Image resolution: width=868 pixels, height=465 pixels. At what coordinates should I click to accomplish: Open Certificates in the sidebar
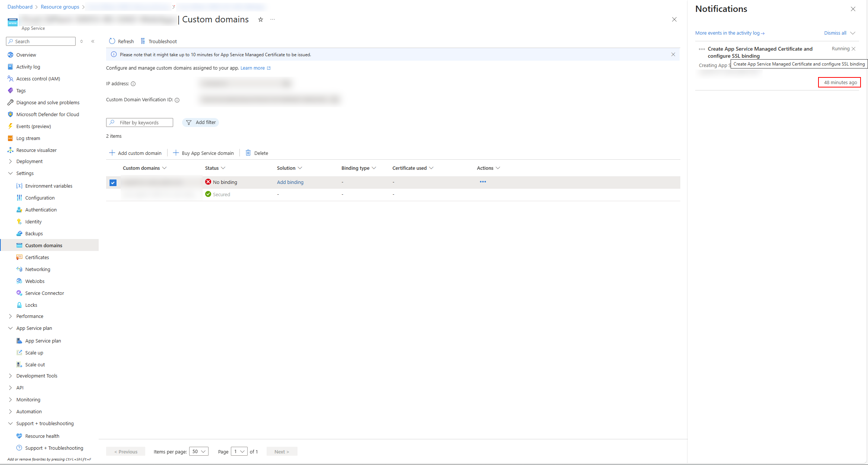click(36, 257)
